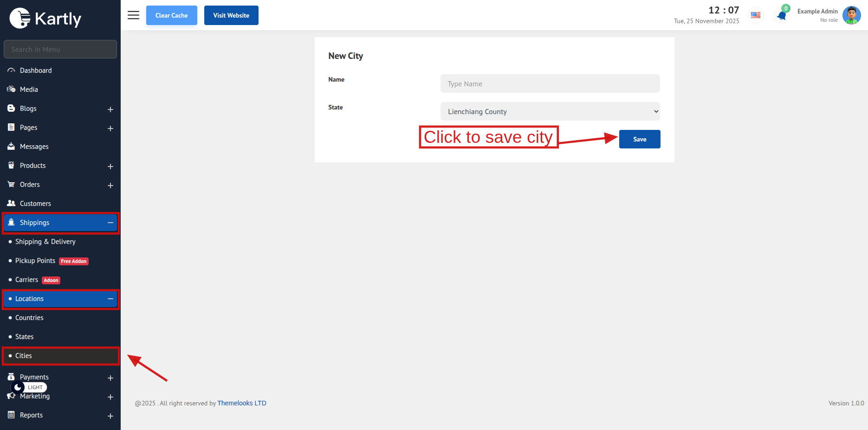Open the notification bell
Screen dimensions: 868x430
pyautogui.click(x=782, y=16)
